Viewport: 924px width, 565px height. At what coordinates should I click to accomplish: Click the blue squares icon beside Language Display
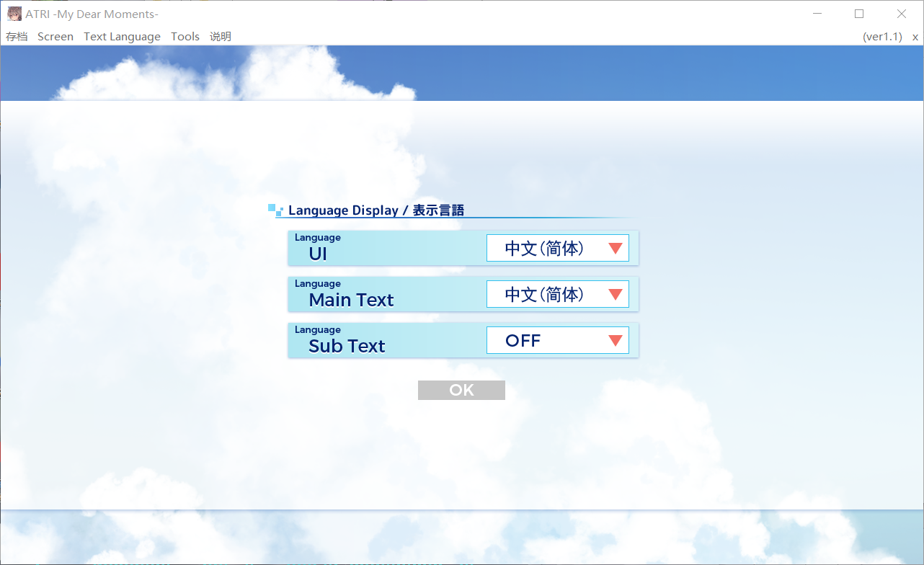tap(275, 210)
